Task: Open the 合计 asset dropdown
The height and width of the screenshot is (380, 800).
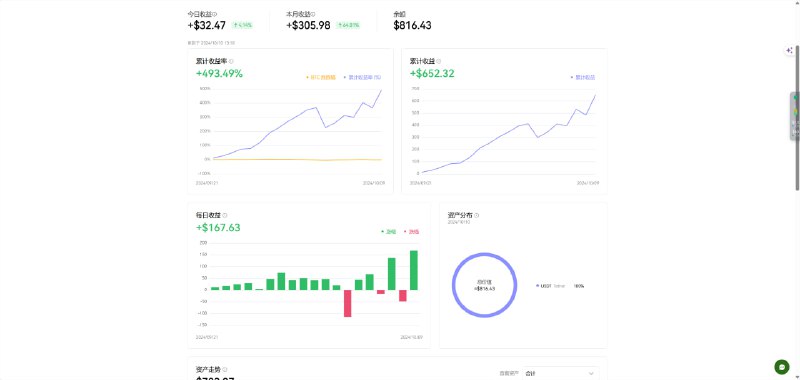Action: pyautogui.click(x=561, y=373)
